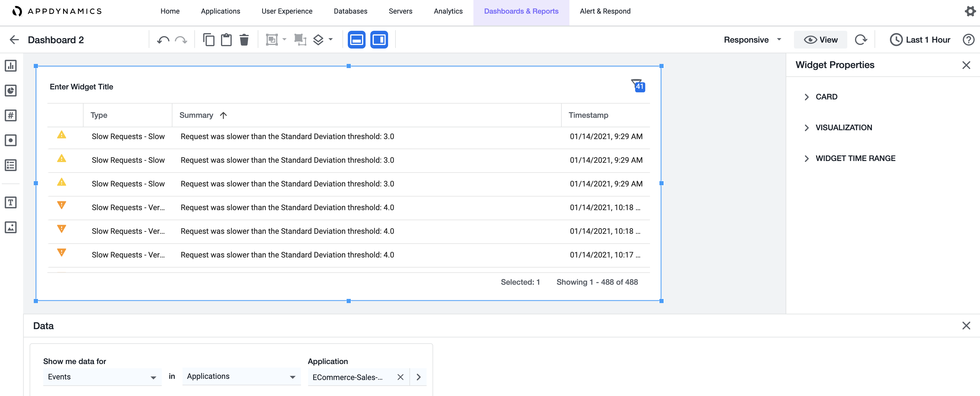This screenshot has width=980, height=396.
Task: Sort the table by Type column
Action: pyautogui.click(x=99, y=115)
